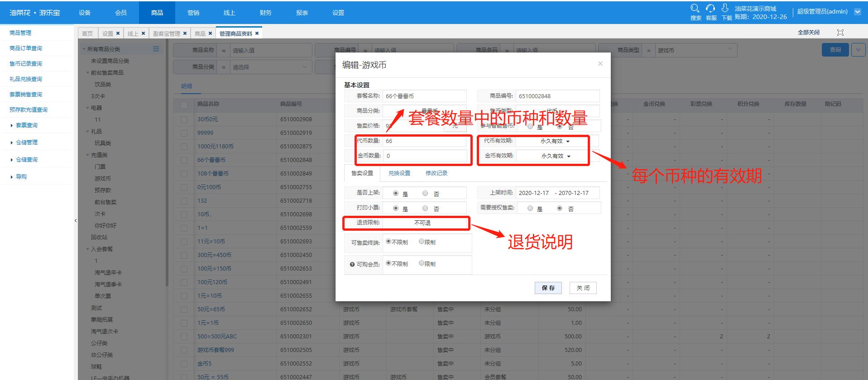Image resolution: width=868 pixels, height=380 pixels.
Task: Click the 上架时间 date range field
Action: [557, 193]
